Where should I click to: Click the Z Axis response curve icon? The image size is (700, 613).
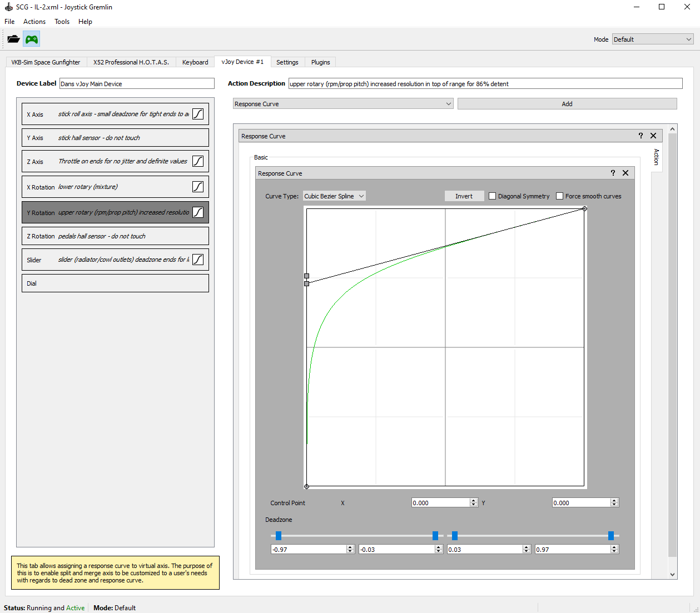coord(198,161)
